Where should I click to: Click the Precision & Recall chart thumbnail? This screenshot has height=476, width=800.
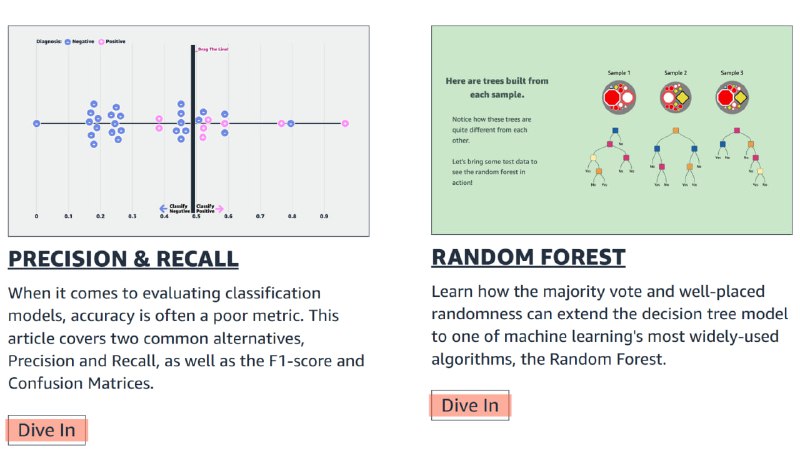tap(189, 131)
